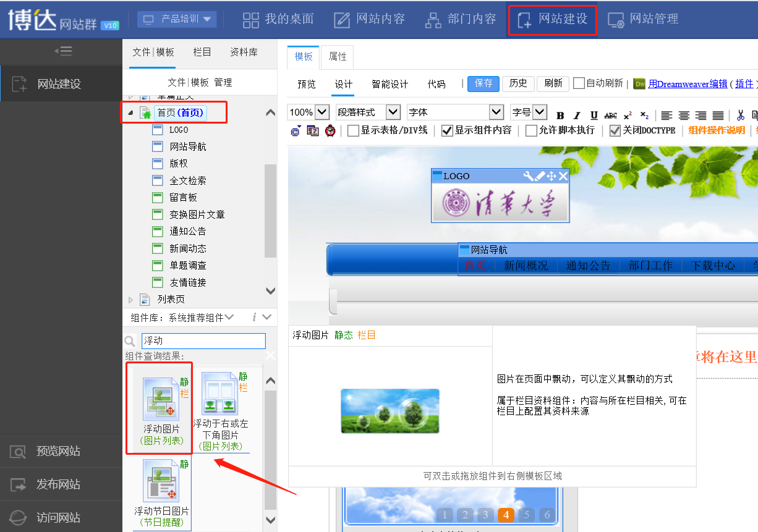Click the component search field containing 浮动
Image resolution: width=758 pixels, height=532 pixels.
[x=203, y=340]
